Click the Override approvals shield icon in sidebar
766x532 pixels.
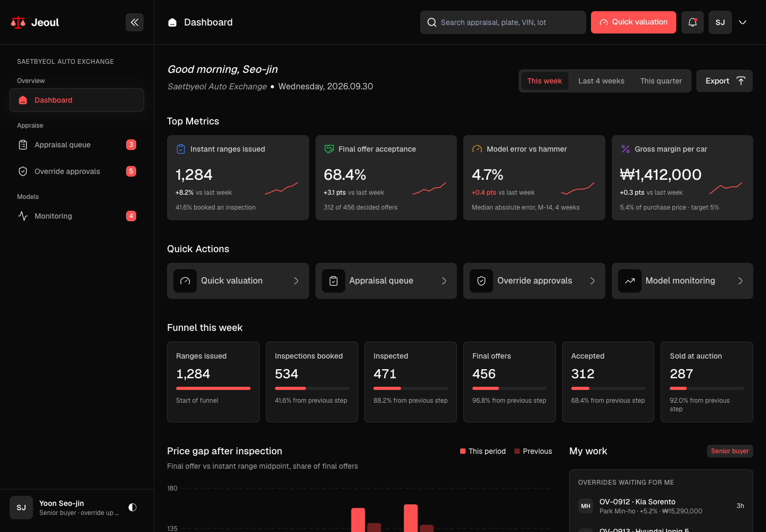(23, 171)
